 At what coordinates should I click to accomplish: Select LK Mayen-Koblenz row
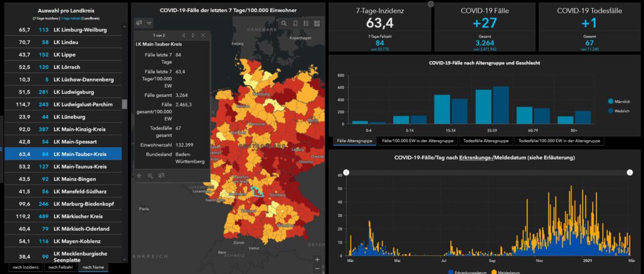coord(63,241)
